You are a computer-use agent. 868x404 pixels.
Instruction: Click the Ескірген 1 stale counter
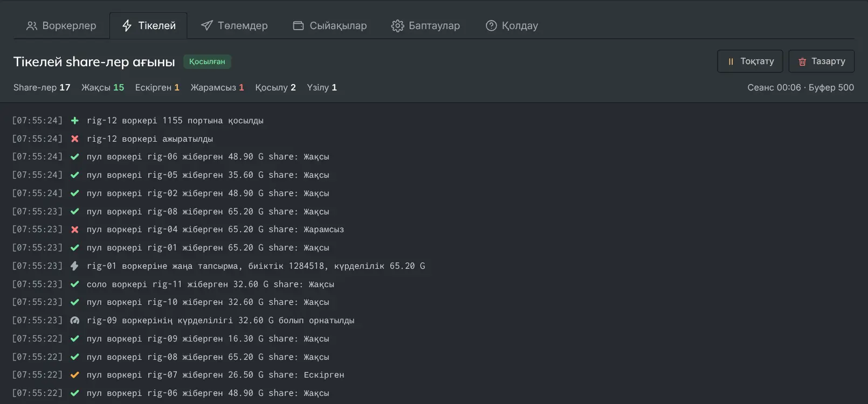[157, 87]
